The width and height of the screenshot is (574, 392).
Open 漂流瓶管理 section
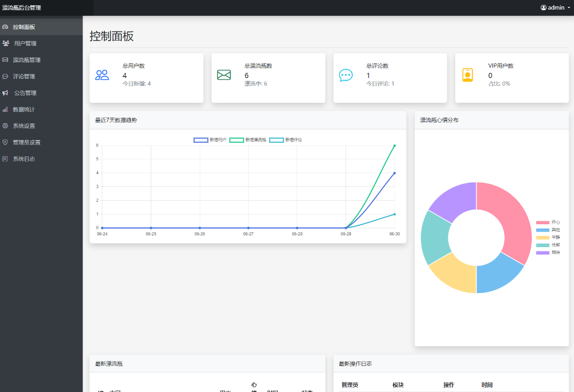click(x=42, y=60)
